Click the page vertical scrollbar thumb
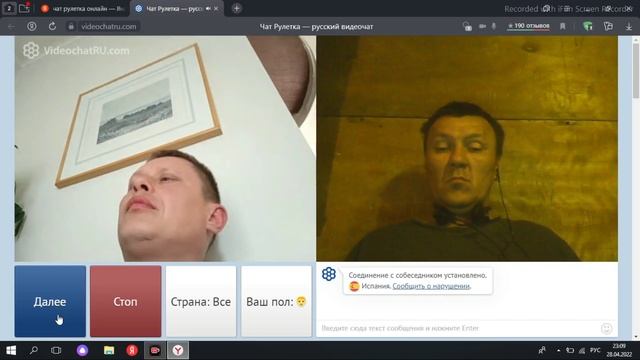Image resolution: width=640 pixels, height=360 pixels. 636,70
